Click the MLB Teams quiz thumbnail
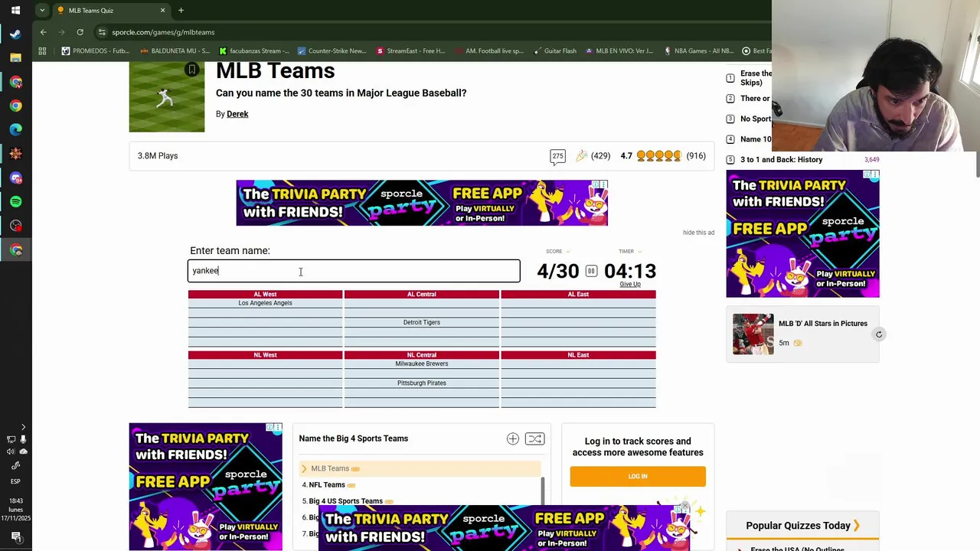 (x=167, y=96)
